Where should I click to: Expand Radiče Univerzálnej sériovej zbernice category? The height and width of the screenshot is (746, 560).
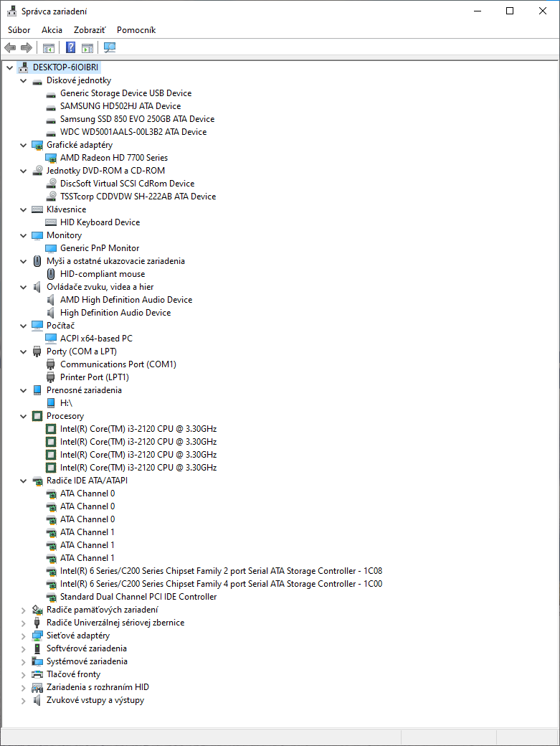23,623
